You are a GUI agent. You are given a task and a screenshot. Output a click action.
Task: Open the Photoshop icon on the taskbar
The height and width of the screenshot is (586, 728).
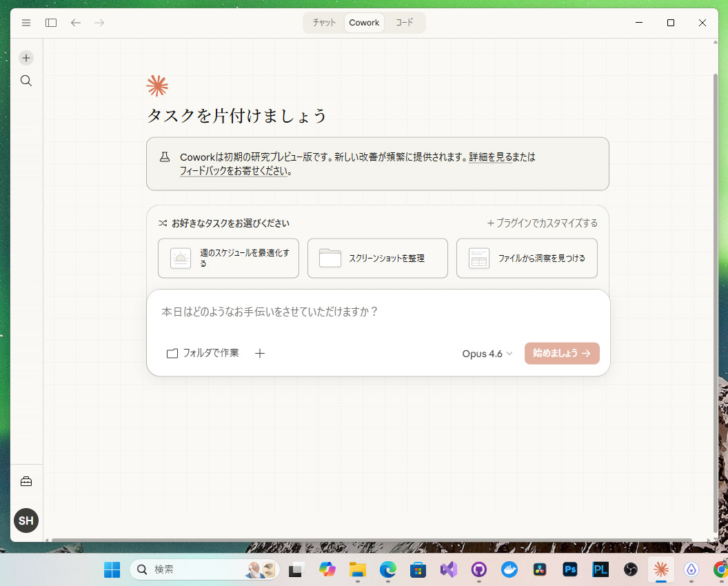(570, 570)
